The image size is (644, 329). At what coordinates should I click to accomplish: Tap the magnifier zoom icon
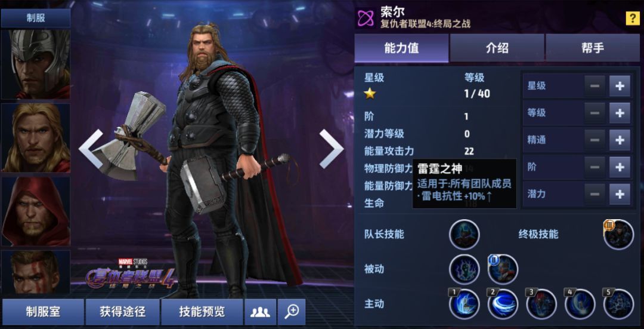click(292, 312)
